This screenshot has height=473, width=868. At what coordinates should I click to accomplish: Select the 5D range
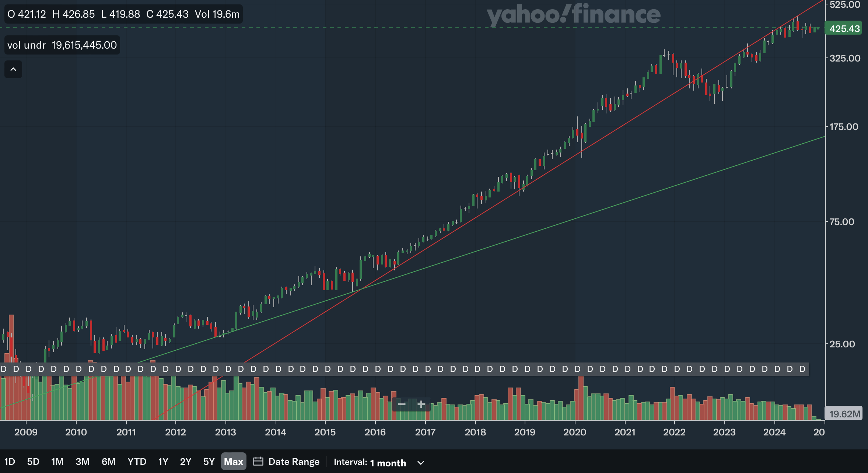click(x=33, y=462)
